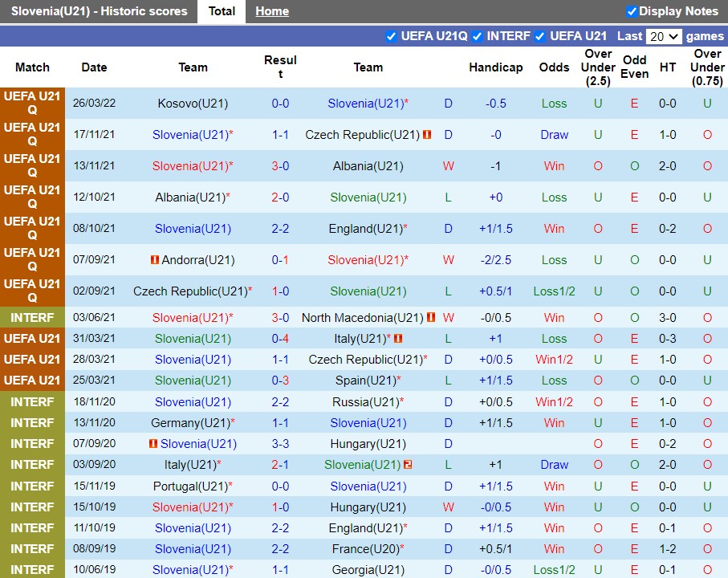The height and width of the screenshot is (578, 728).
Task: Click the red card icon before Andorra(U21)
Action: click(x=154, y=260)
